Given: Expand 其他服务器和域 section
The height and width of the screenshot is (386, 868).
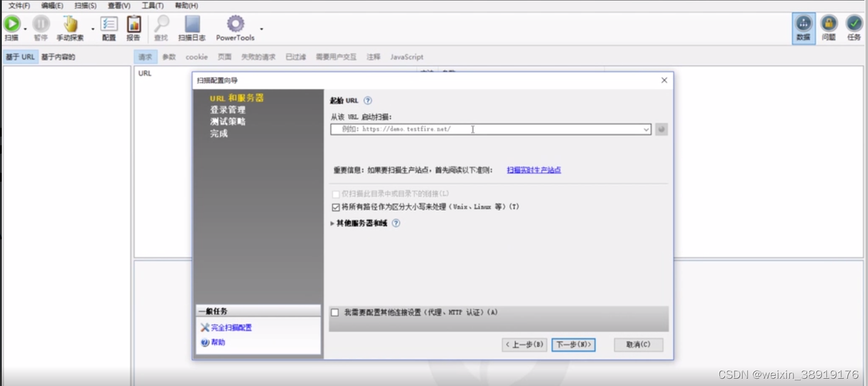Looking at the screenshot, I should [x=332, y=223].
